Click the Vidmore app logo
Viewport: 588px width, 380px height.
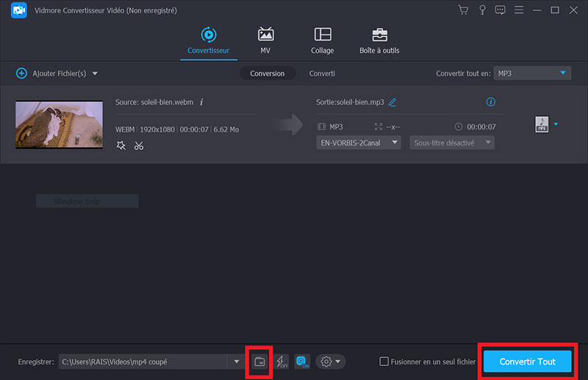[x=19, y=10]
